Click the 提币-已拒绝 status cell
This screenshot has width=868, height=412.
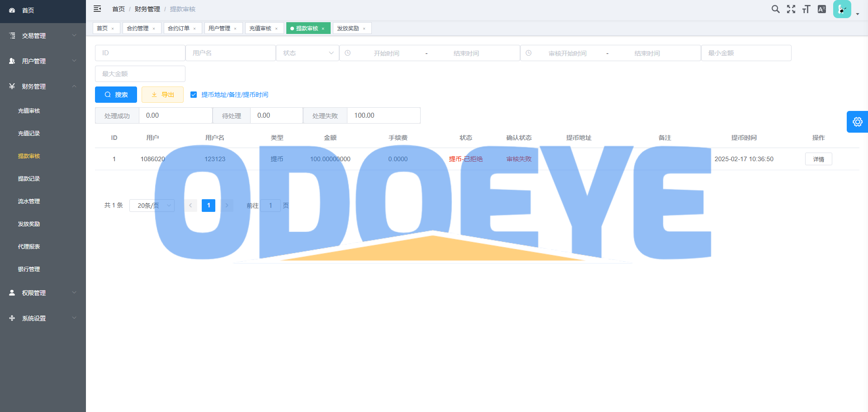pos(465,159)
